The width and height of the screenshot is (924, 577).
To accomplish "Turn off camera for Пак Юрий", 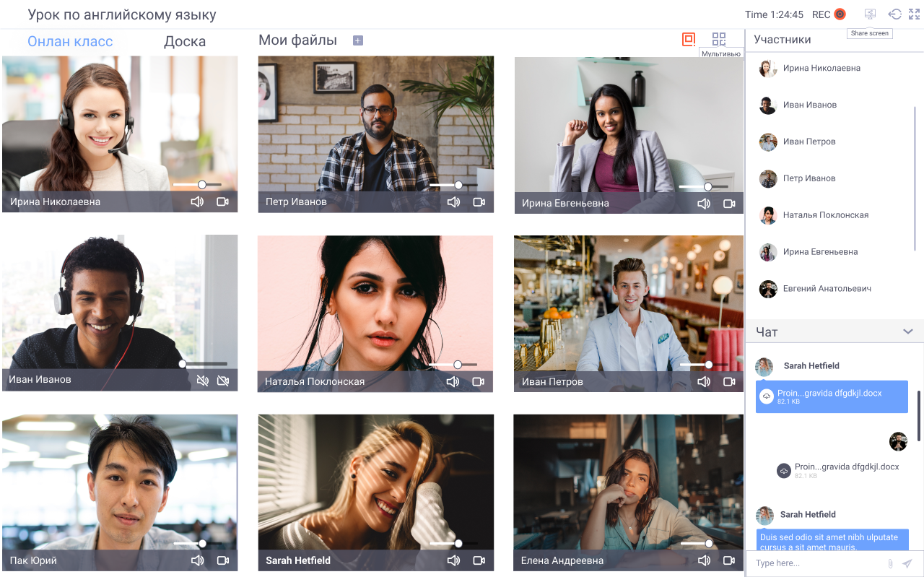I will click(x=223, y=560).
